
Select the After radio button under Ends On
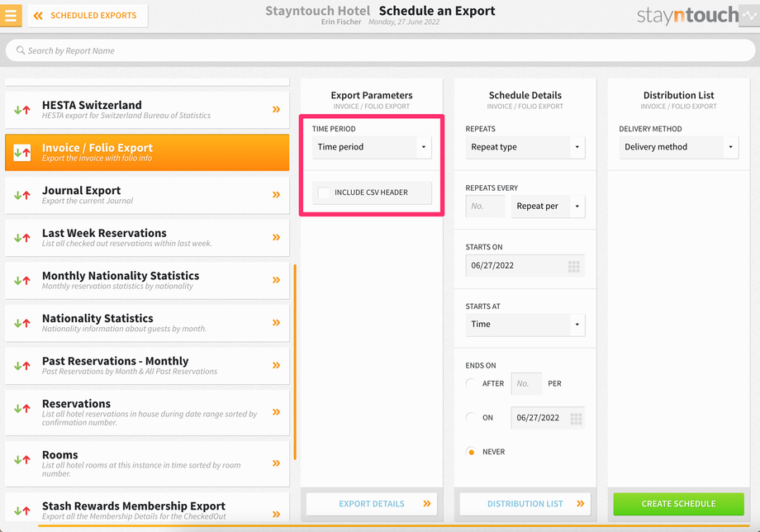click(471, 384)
